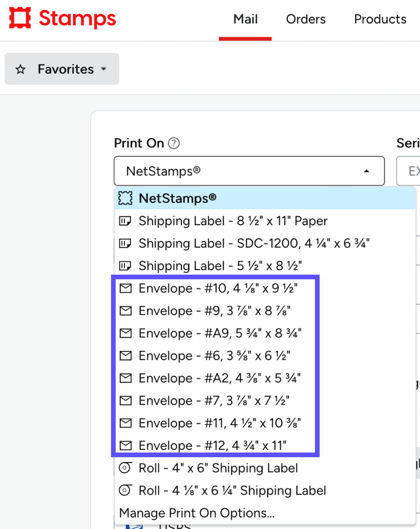The width and height of the screenshot is (420, 529).
Task: Select Roll 4" x 6" Shipping Label
Action: [x=265, y=468]
